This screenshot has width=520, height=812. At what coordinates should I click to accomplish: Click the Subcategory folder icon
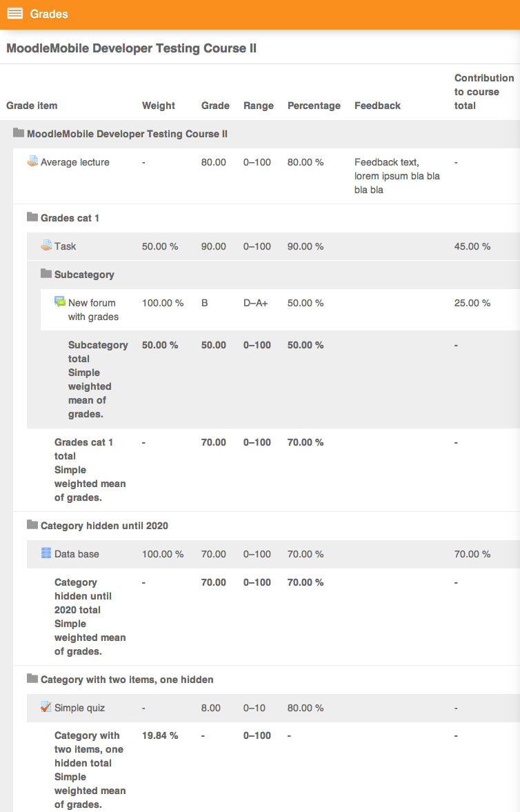46,273
